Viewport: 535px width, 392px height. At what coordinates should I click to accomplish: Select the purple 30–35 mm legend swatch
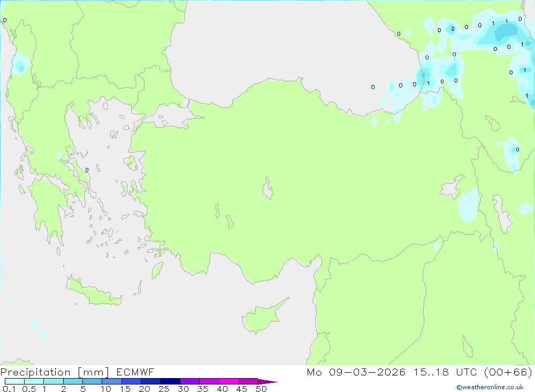pos(189,381)
